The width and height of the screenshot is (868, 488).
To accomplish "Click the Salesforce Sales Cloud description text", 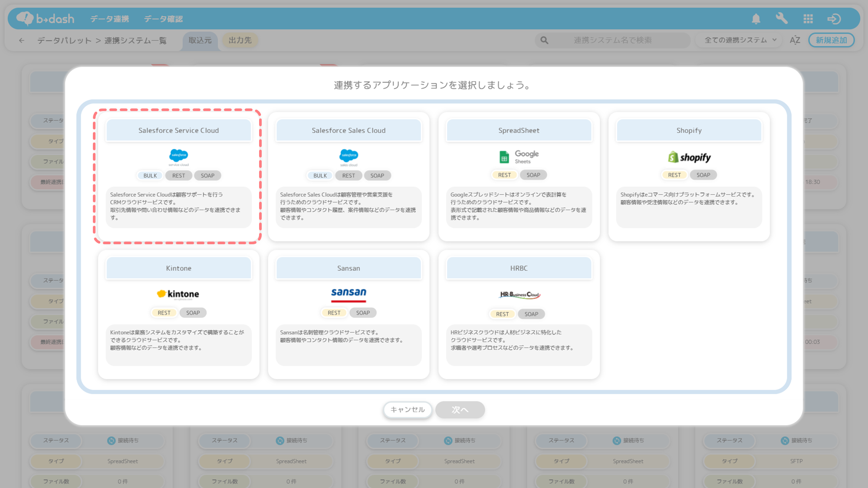I will click(348, 206).
